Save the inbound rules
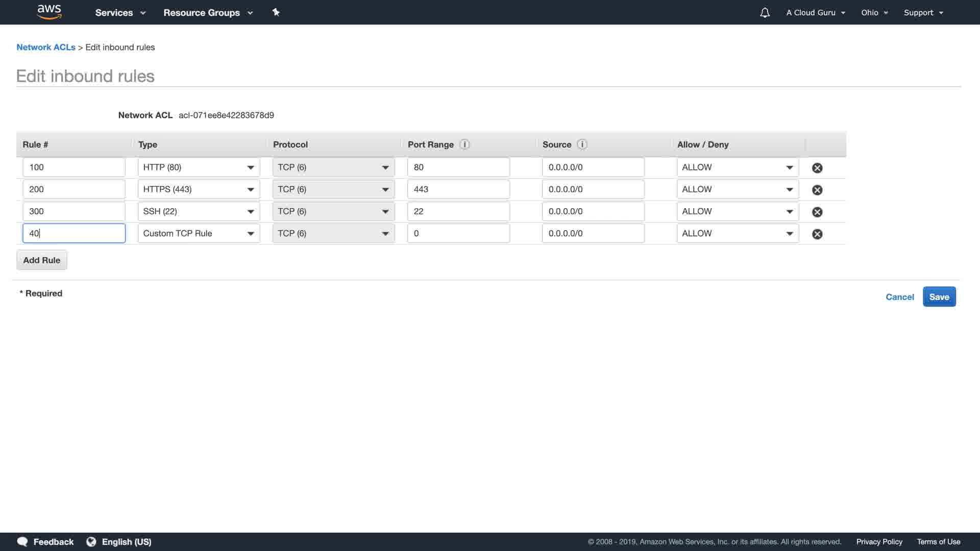The image size is (980, 551). 939,297
